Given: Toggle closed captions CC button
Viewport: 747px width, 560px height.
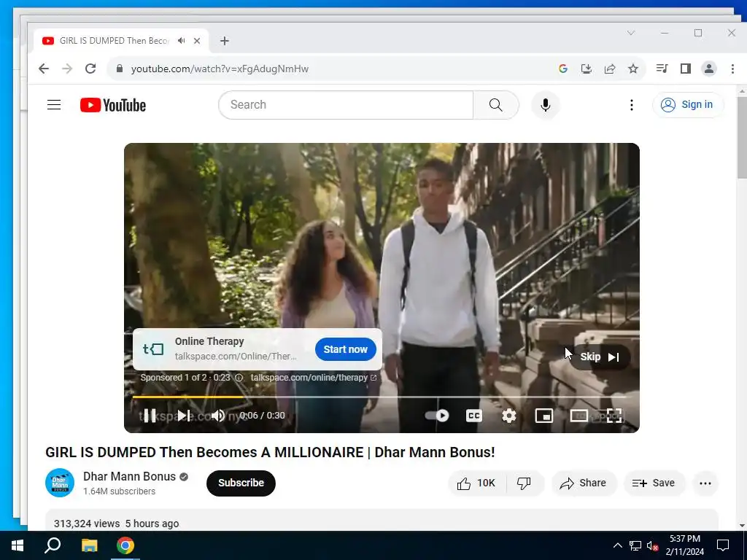Looking at the screenshot, I should 474,416.
